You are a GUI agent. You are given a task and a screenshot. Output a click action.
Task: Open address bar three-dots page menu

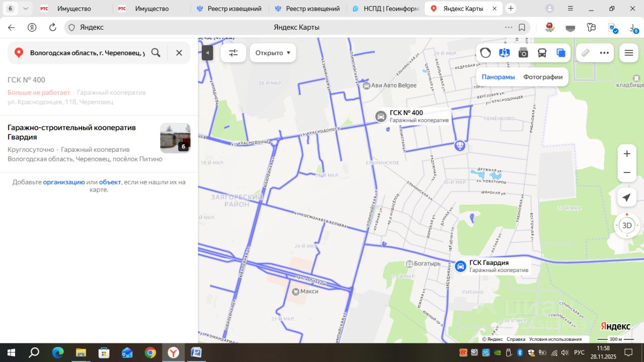coord(509,28)
